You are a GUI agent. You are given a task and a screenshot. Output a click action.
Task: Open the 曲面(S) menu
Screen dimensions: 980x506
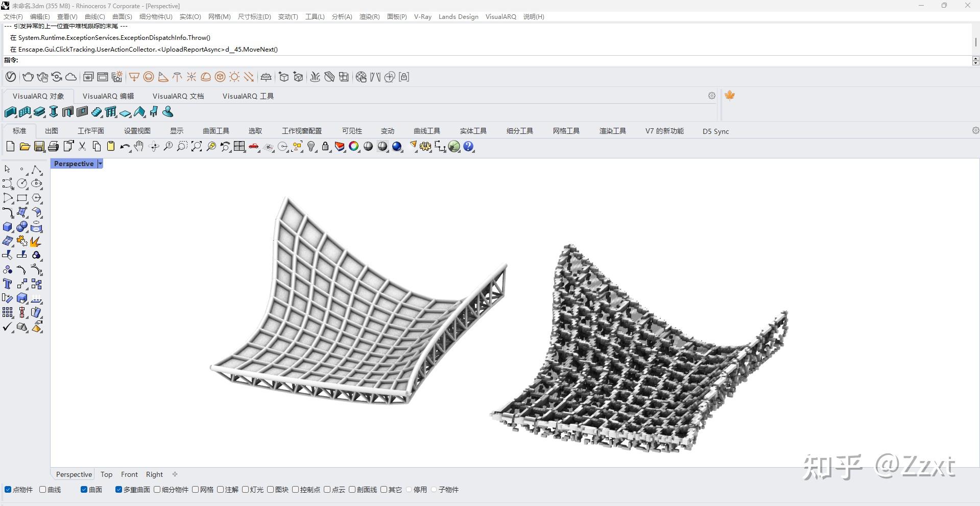tap(122, 17)
